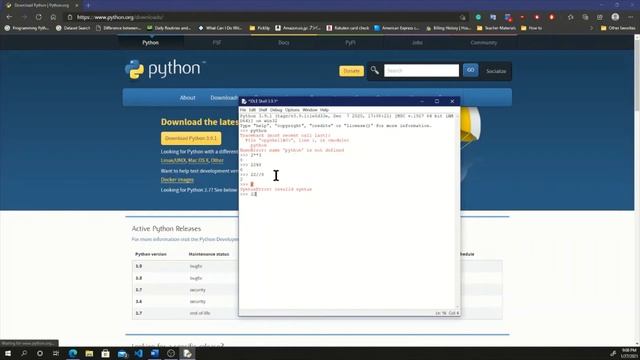Select the Community tab in site top bar

(484, 42)
